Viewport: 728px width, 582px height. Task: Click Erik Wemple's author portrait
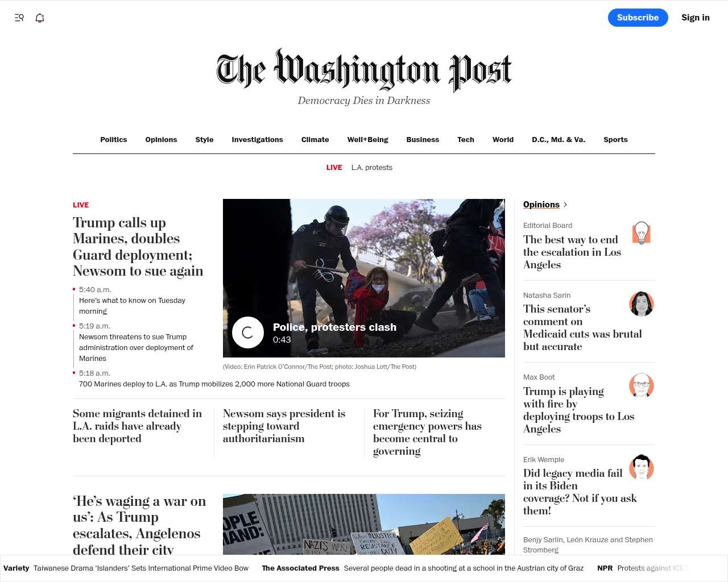point(642,467)
